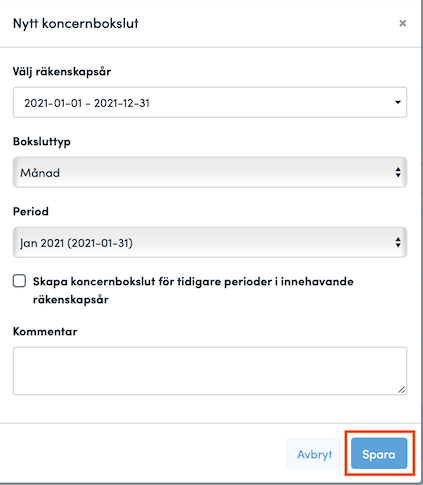423x485 pixels.
Task: Save with the Spara button
Action: click(x=379, y=454)
